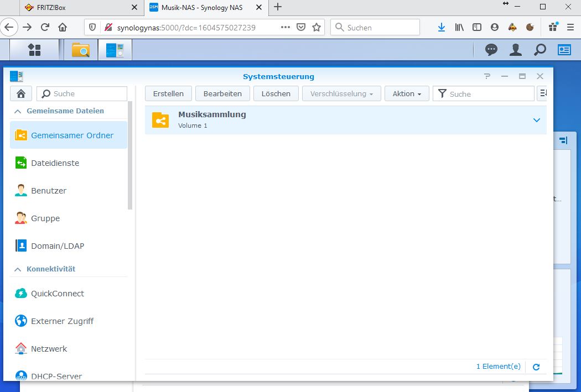Viewport: 581px width, 392px height.
Task: Open Firefox account icon
Action: (495, 27)
